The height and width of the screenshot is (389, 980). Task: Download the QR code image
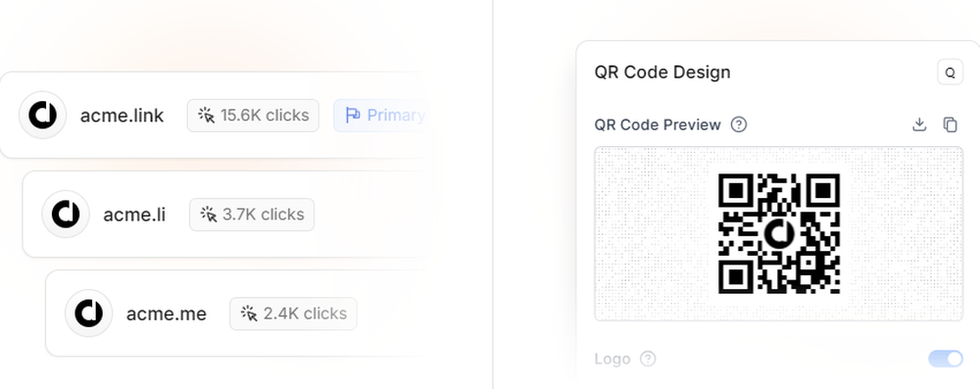pos(919,124)
